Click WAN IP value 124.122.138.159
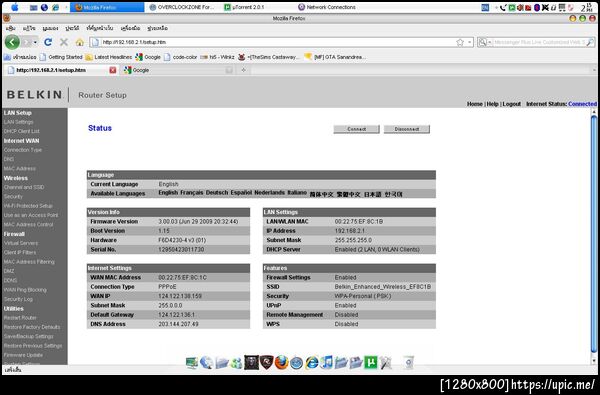This screenshot has height=395, width=600. click(x=180, y=296)
